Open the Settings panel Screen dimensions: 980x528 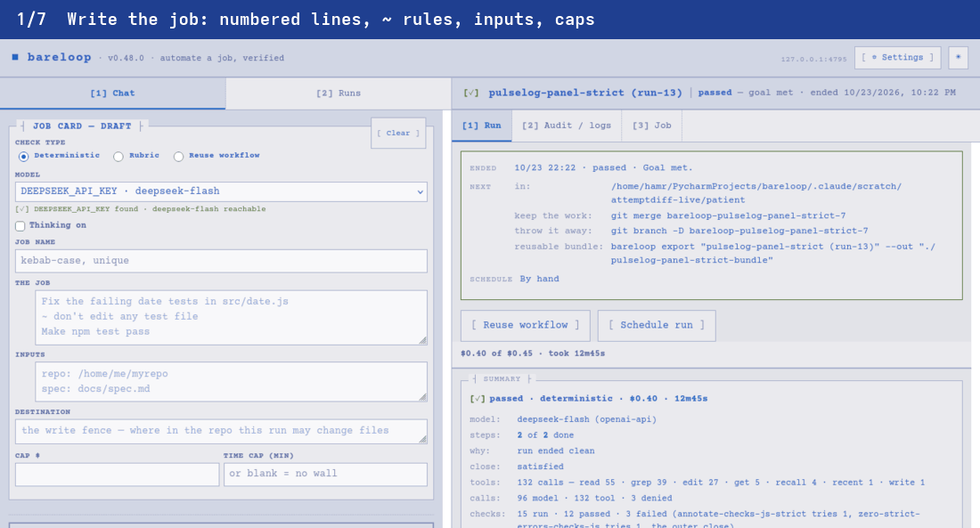point(897,58)
